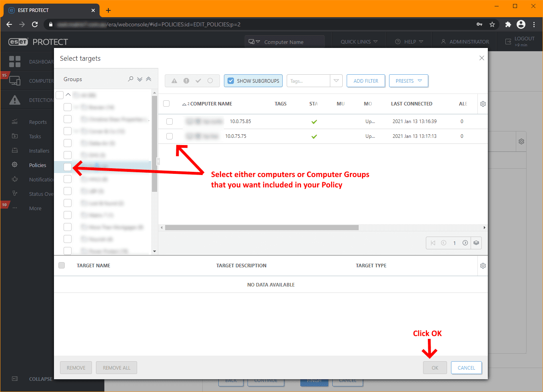Bookmark page with star icon

(492, 24)
